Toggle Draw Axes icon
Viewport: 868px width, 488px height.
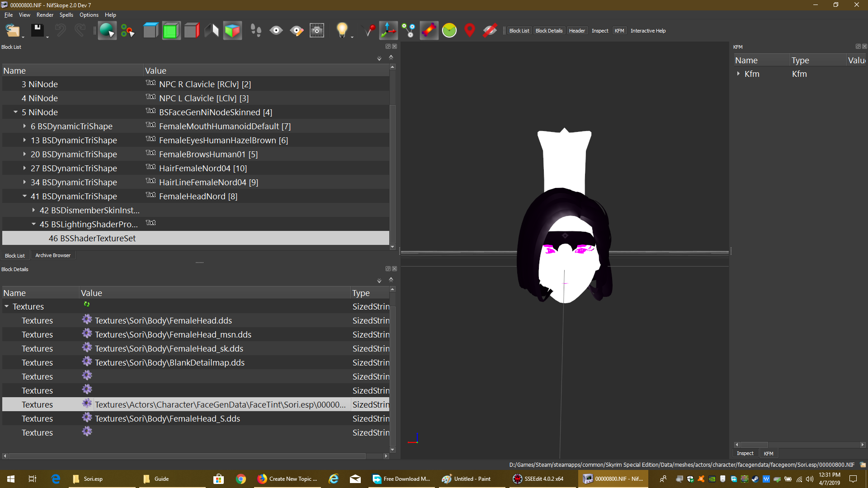(x=388, y=30)
